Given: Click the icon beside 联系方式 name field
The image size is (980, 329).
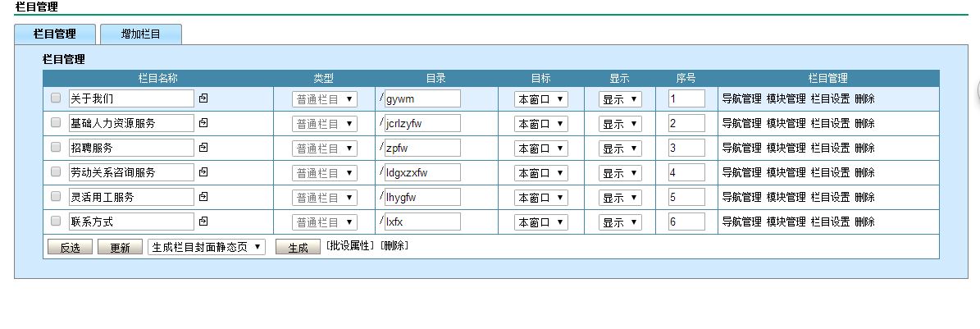Looking at the screenshot, I should coord(203,222).
